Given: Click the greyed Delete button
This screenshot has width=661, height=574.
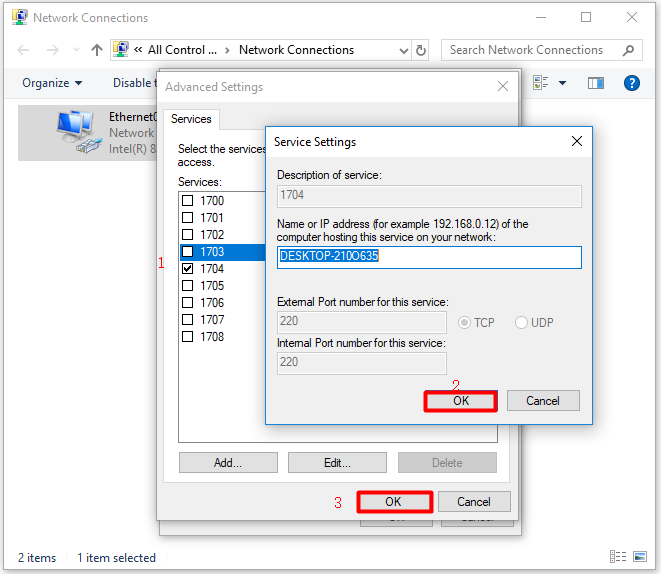Looking at the screenshot, I should point(447,463).
